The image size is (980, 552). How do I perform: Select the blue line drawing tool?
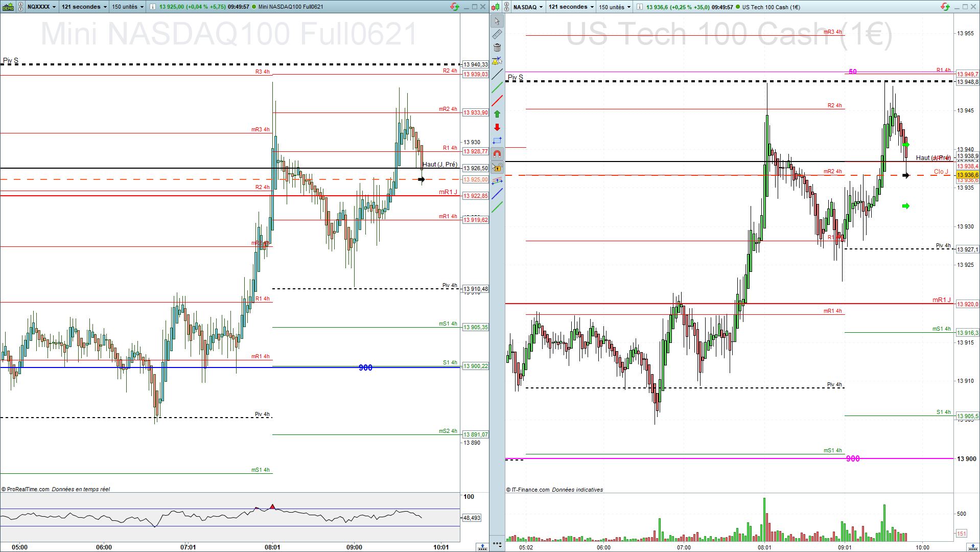pos(497,194)
